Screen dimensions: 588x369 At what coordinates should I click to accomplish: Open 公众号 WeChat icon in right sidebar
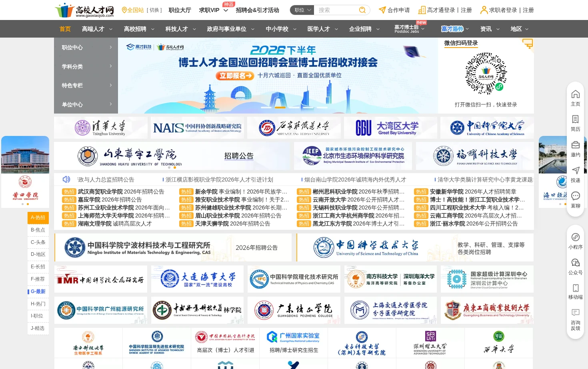[x=576, y=263]
